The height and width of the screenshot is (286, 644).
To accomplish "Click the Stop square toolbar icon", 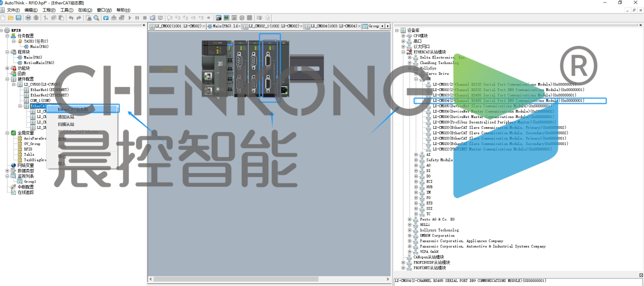I will click(145, 18).
